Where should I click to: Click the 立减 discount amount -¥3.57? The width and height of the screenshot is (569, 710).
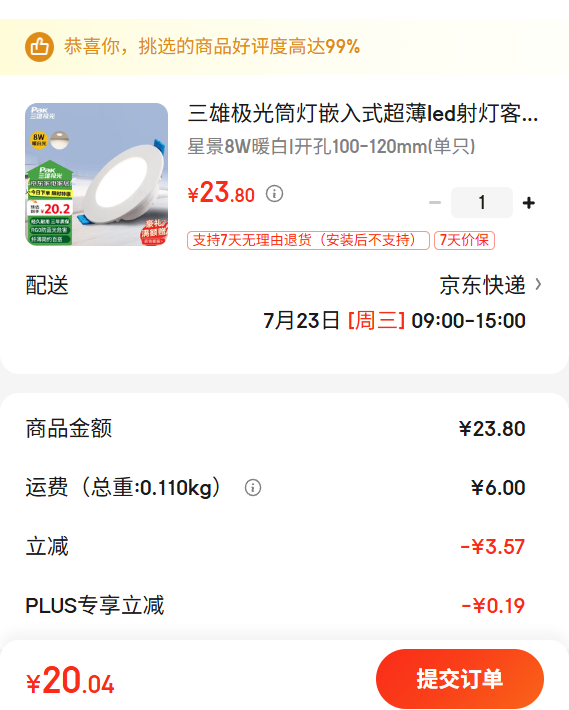tap(492, 547)
